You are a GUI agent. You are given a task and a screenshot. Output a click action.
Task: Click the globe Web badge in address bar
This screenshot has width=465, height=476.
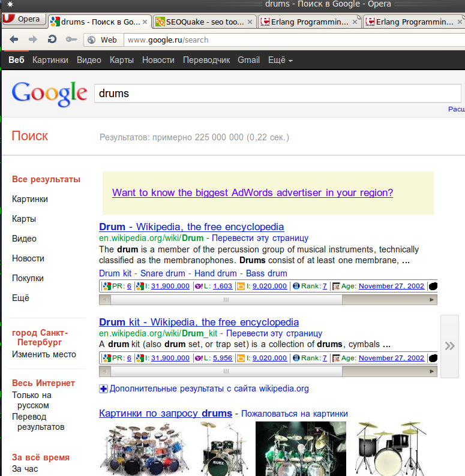[102, 40]
